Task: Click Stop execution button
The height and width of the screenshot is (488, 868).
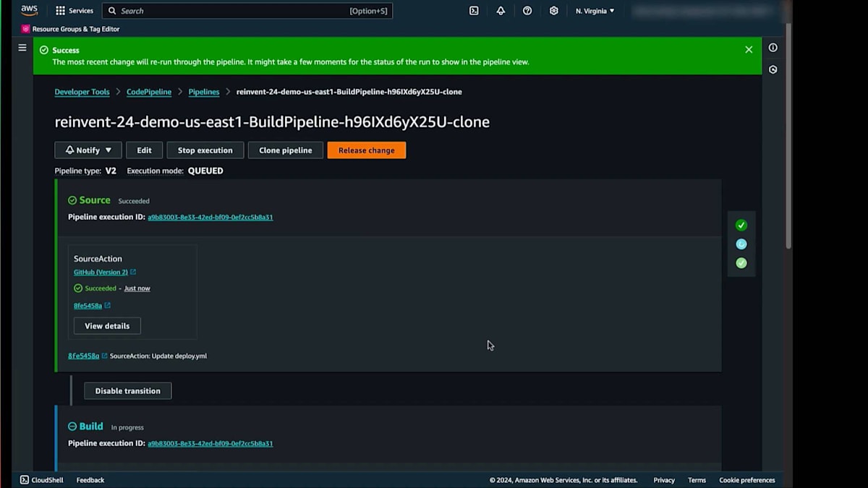Action: [x=205, y=150]
